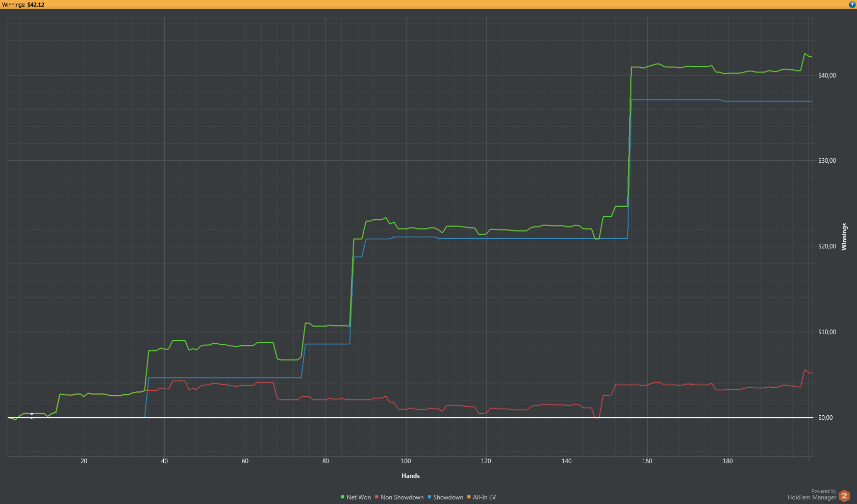Screen dimensions: 857x504
Task: Toggle the Showdown series label
Action: point(448,497)
